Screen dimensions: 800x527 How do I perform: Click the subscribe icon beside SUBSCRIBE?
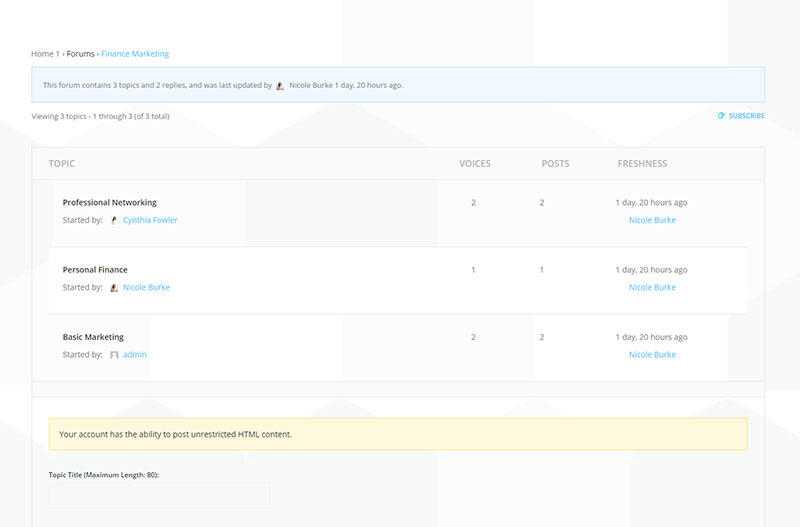pos(721,116)
